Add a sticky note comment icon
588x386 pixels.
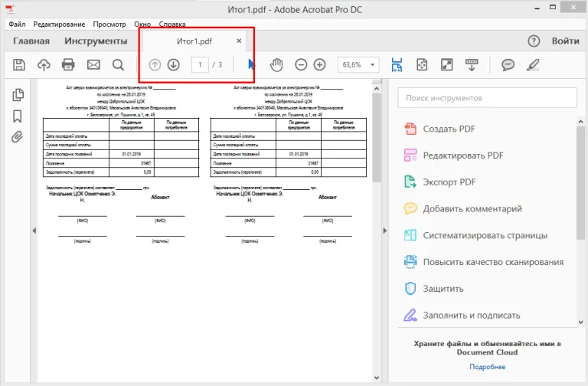click(508, 65)
